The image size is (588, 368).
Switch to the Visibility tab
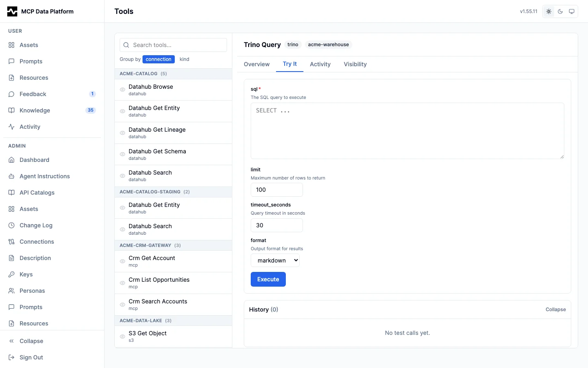[x=355, y=64]
